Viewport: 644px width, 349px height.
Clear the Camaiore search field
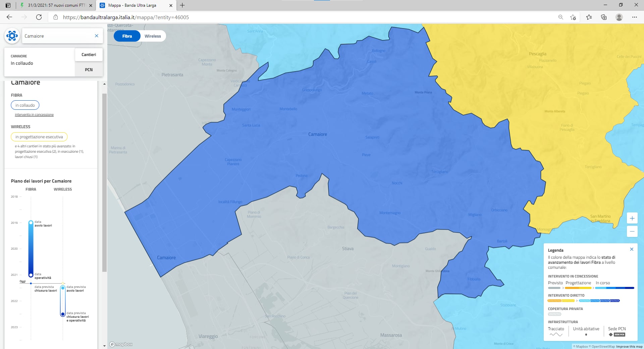point(97,36)
